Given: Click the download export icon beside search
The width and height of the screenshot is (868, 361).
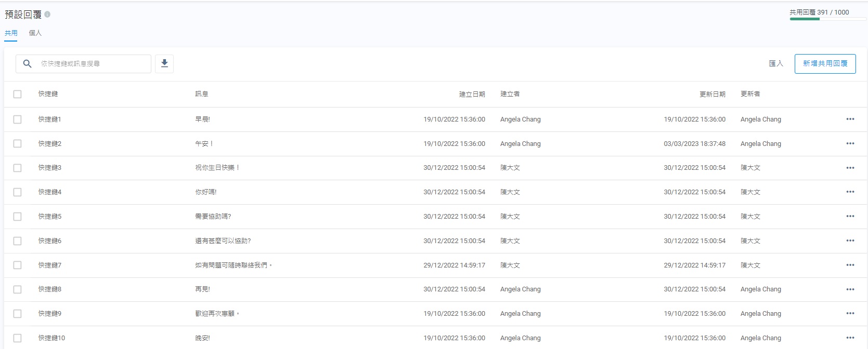Looking at the screenshot, I should 164,63.
